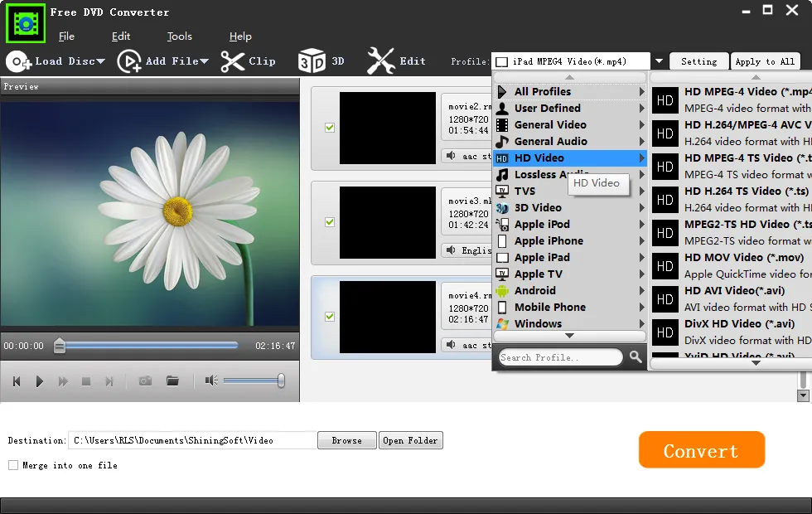Expand the Android profile category
The height and width of the screenshot is (514, 812).
[535, 290]
